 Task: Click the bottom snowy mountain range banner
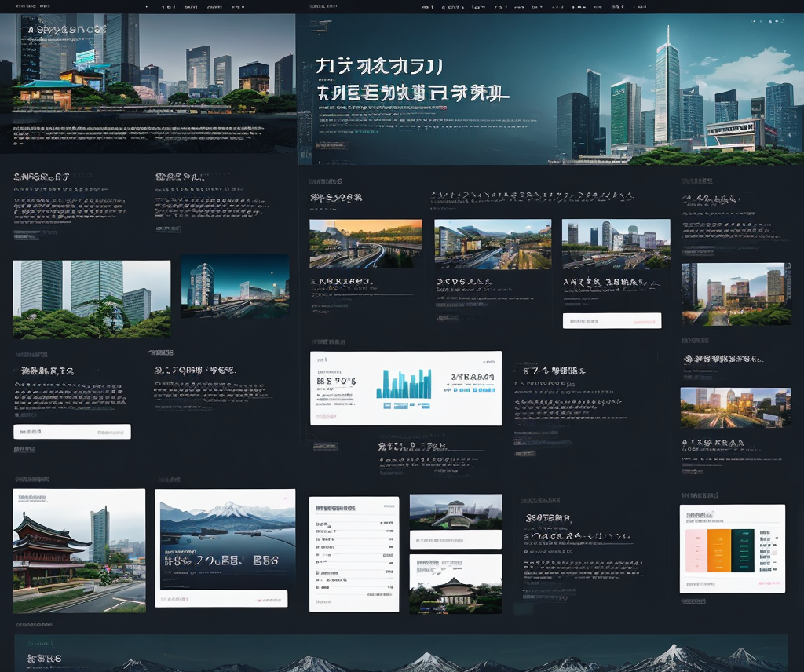click(x=400, y=654)
